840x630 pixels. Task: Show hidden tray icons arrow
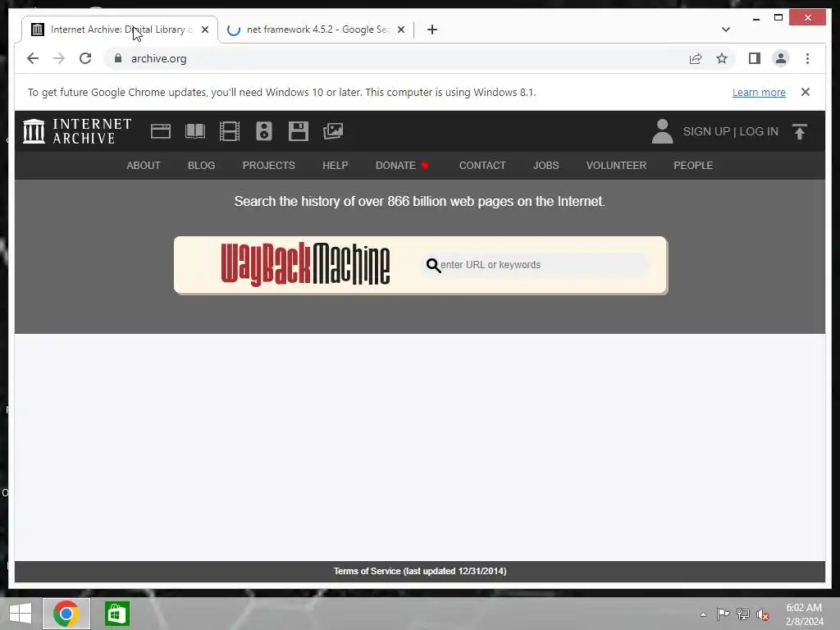703,614
